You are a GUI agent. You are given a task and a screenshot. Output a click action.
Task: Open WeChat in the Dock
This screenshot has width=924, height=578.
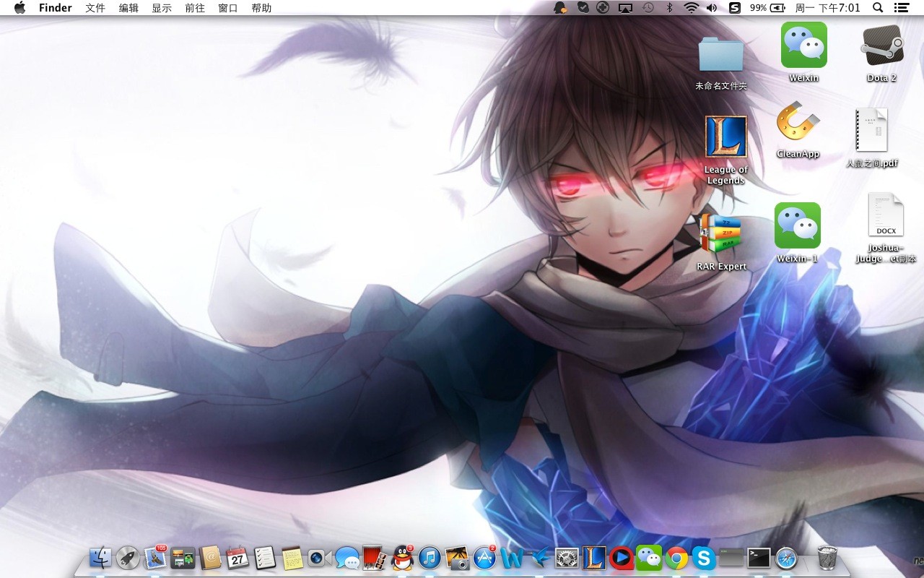pyautogui.click(x=649, y=558)
